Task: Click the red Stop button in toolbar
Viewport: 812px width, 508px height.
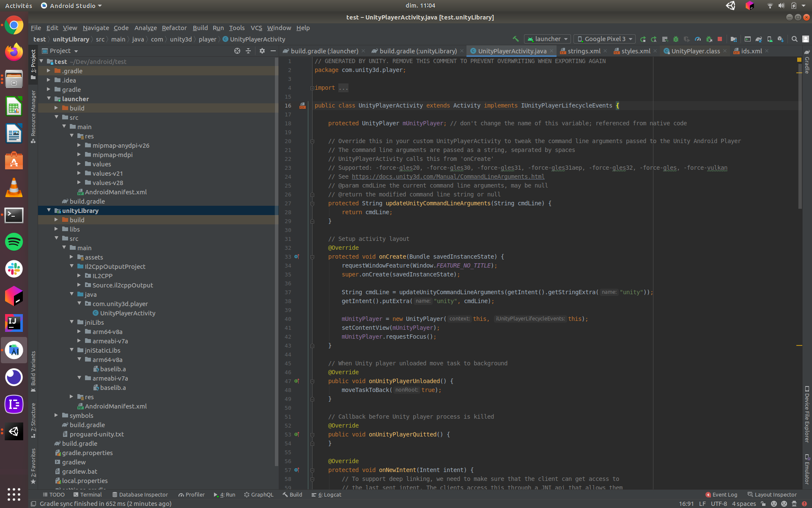Action: click(720, 39)
